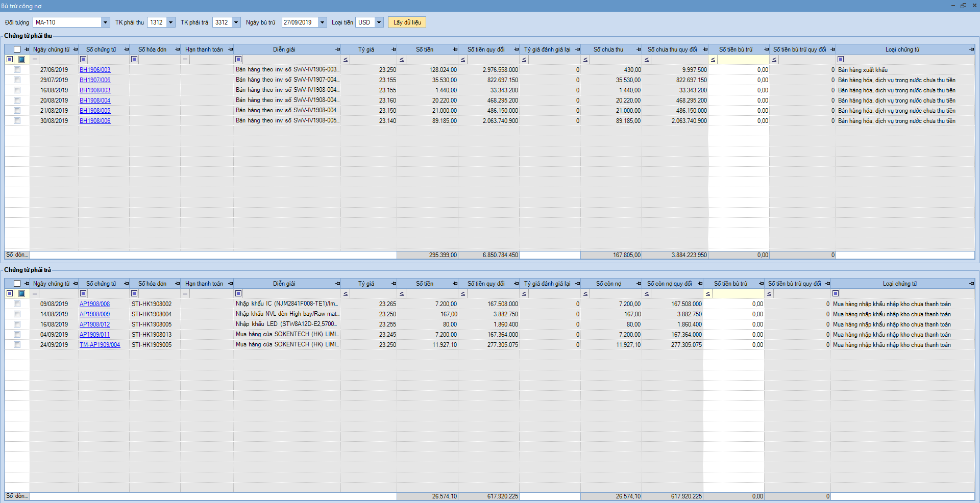The image size is (980, 503).
Task: Click pin icon on payables Số còn nợ column
Action: (x=639, y=284)
